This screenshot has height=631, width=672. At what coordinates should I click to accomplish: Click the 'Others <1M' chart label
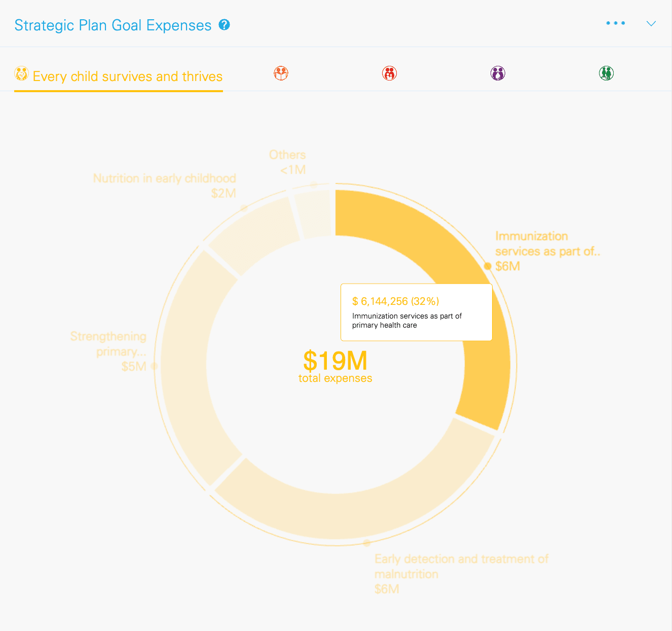(288, 162)
